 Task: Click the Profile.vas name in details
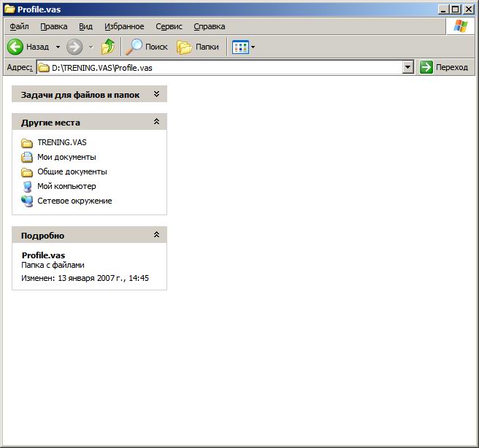(43, 255)
